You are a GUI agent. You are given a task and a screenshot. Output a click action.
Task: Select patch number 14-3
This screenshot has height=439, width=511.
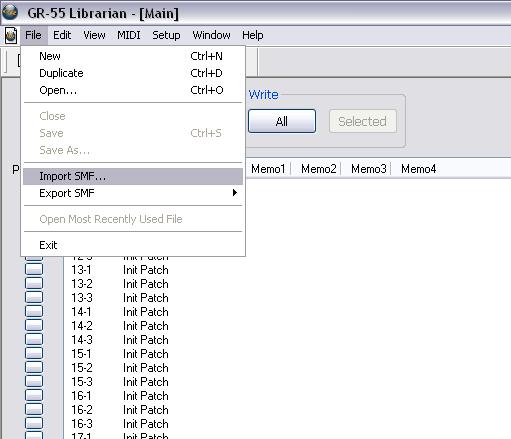[82, 340]
